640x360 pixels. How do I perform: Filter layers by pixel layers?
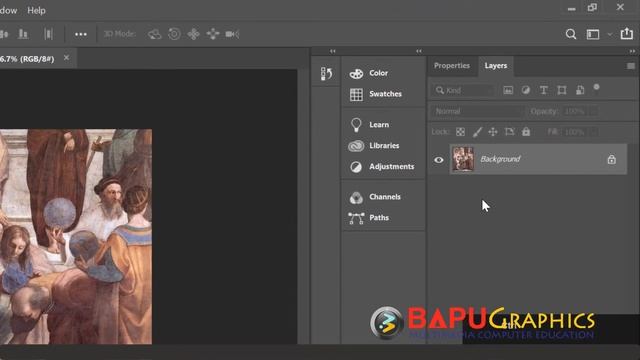point(508,90)
